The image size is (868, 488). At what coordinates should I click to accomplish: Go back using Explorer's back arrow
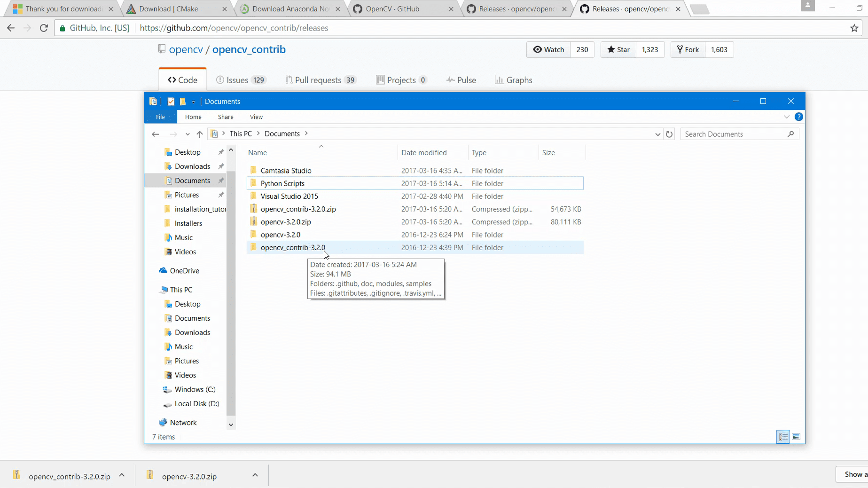pos(156,134)
